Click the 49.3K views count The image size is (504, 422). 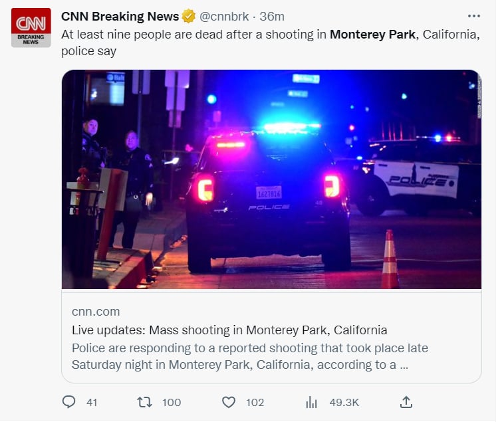pyautogui.click(x=344, y=403)
